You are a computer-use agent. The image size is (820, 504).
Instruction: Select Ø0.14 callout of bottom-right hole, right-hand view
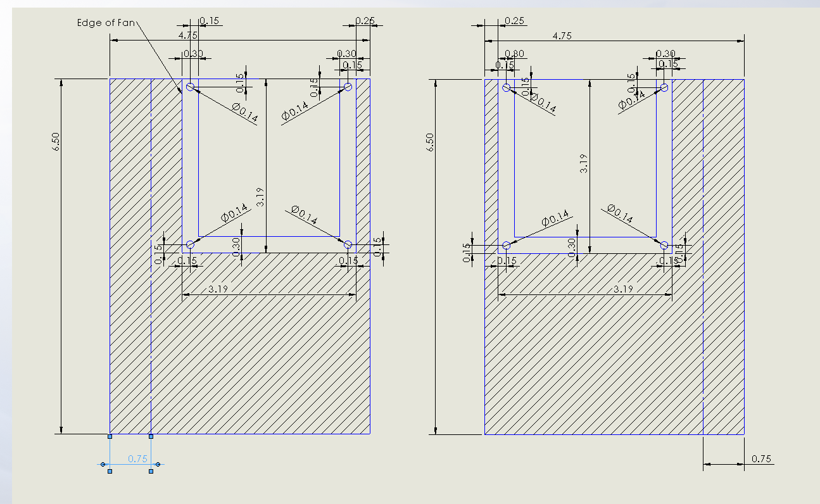(x=619, y=213)
